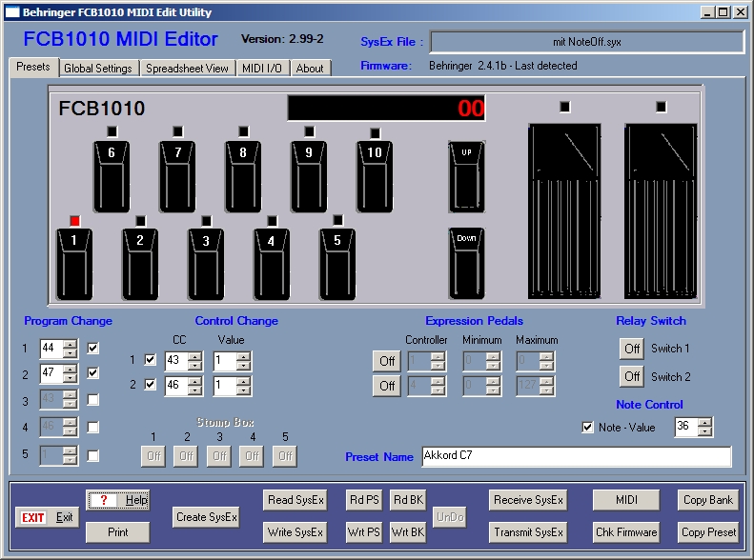Decrease CC 2 controller number 46
Viewport: 754px width, 560px height.
click(x=194, y=390)
